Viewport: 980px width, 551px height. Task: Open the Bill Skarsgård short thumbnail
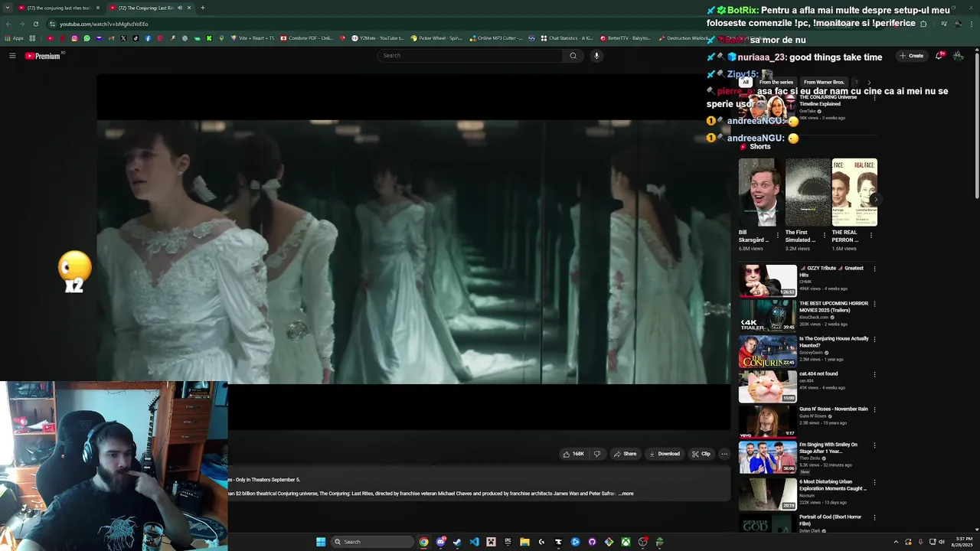click(760, 192)
